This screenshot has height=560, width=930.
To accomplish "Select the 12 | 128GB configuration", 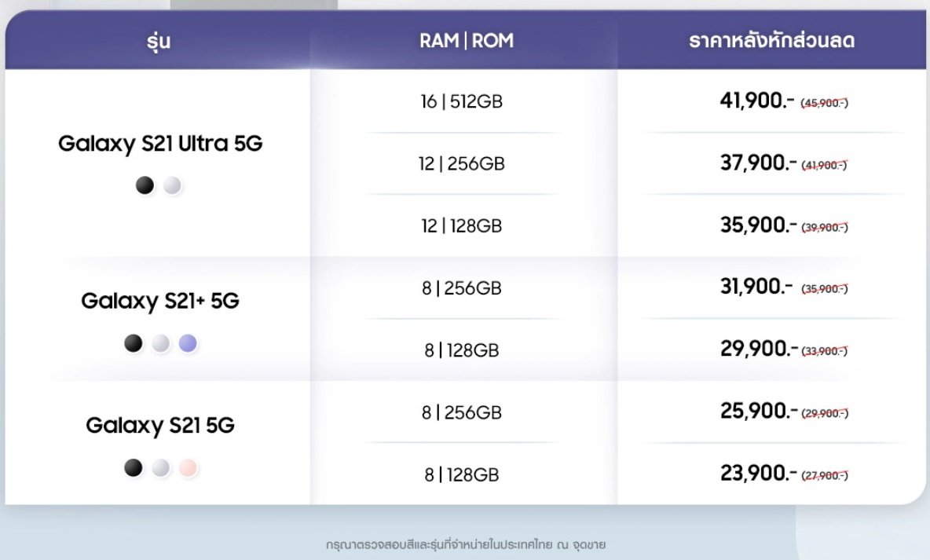I will click(461, 226).
